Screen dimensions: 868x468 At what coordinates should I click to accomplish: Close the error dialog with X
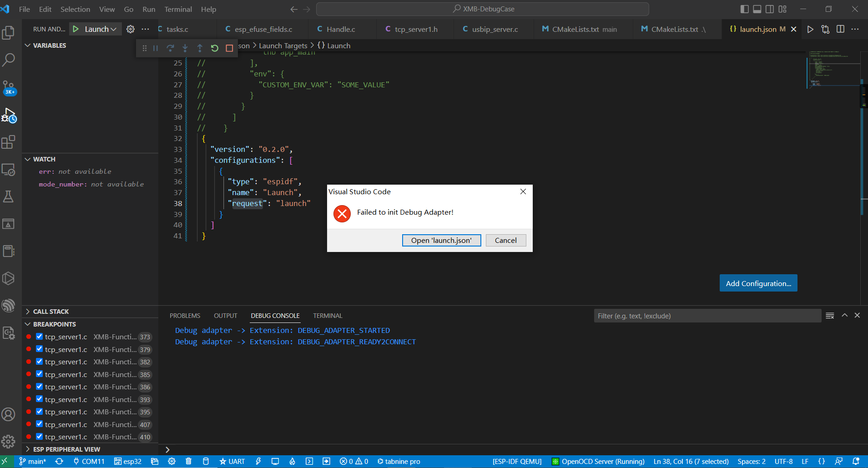tap(523, 191)
